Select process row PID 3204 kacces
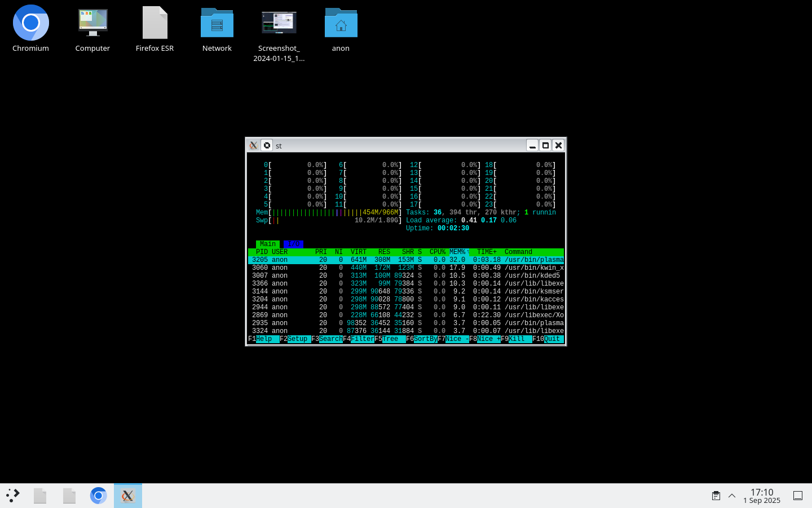 click(406, 299)
